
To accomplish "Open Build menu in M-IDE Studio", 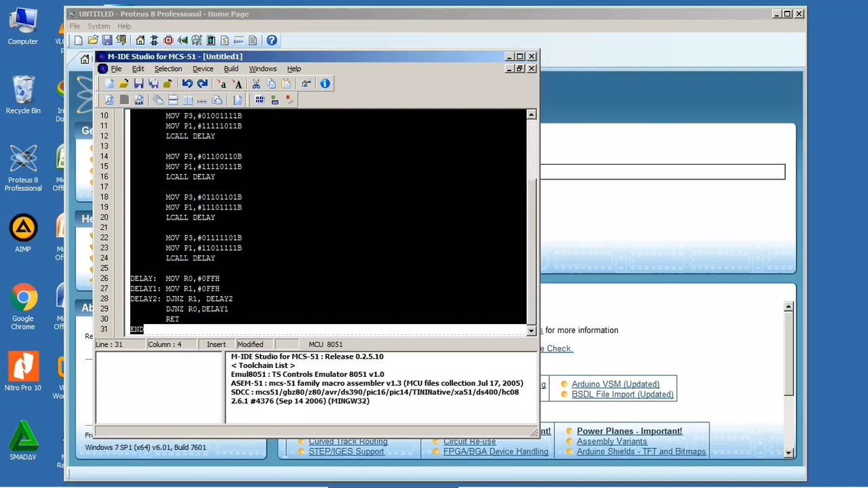I will (231, 68).
